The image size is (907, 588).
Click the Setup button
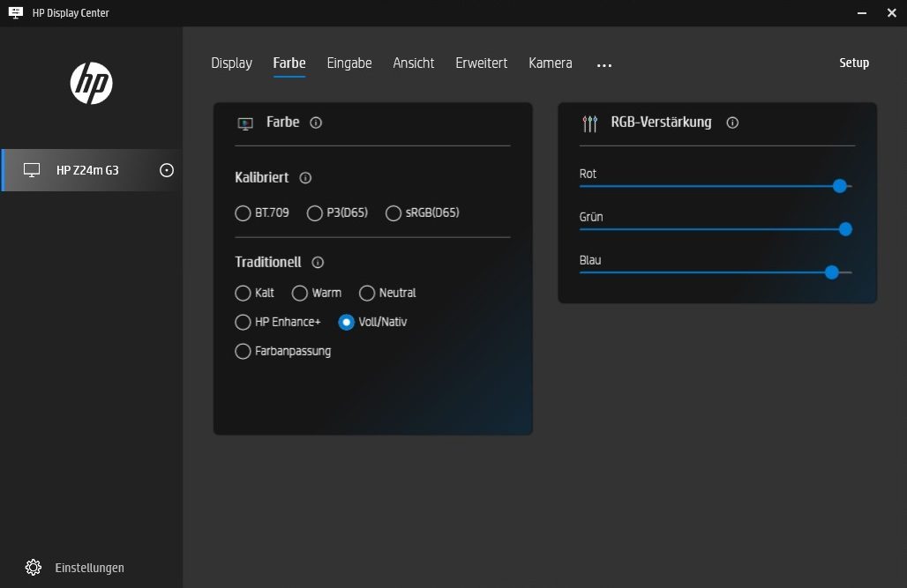click(x=853, y=63)
